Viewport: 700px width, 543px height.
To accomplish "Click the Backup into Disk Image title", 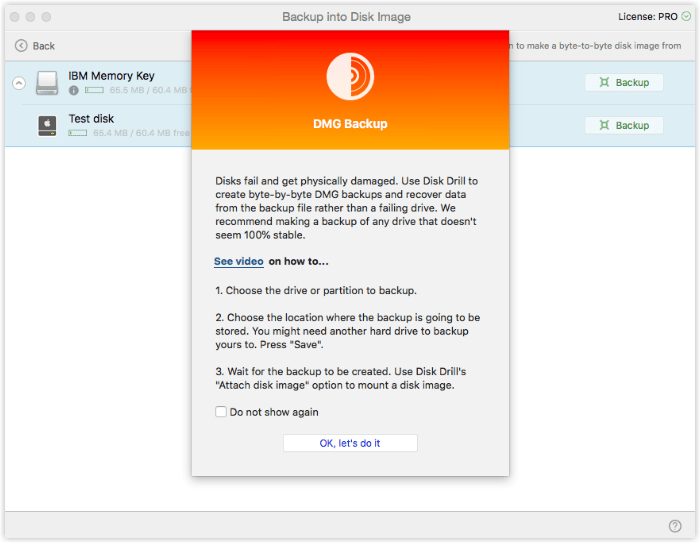I will click(346, 17).
